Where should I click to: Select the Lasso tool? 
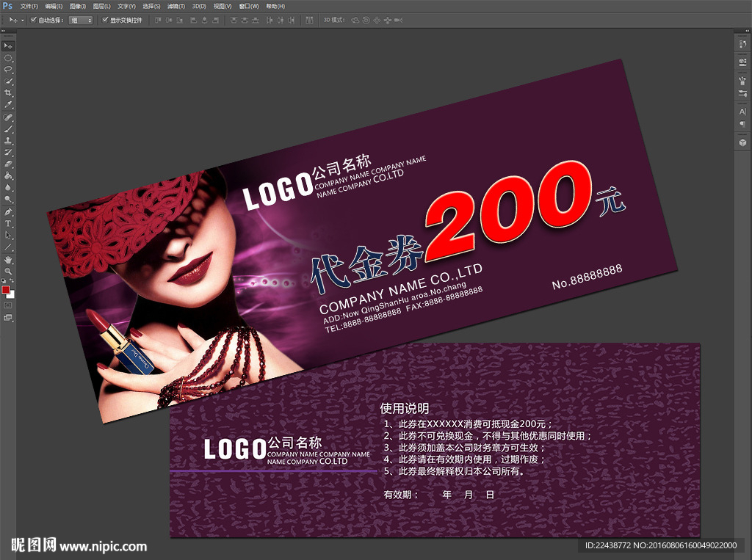click(8, 70)
